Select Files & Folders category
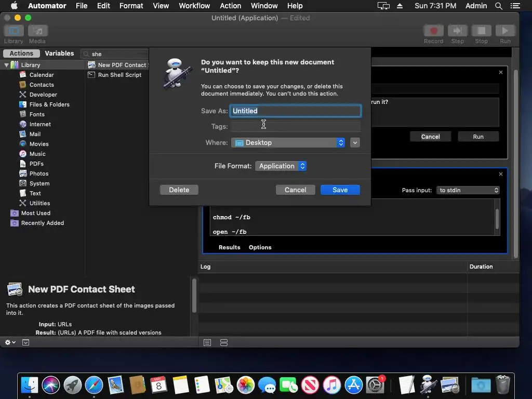532x399 pixels. click(49, 104)
